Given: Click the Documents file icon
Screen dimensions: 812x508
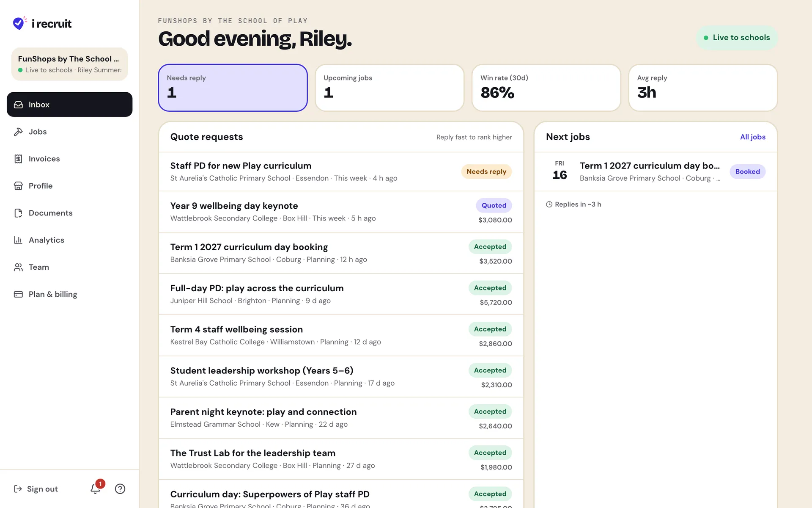Looking at the screenshot, I should click(18, 213).
